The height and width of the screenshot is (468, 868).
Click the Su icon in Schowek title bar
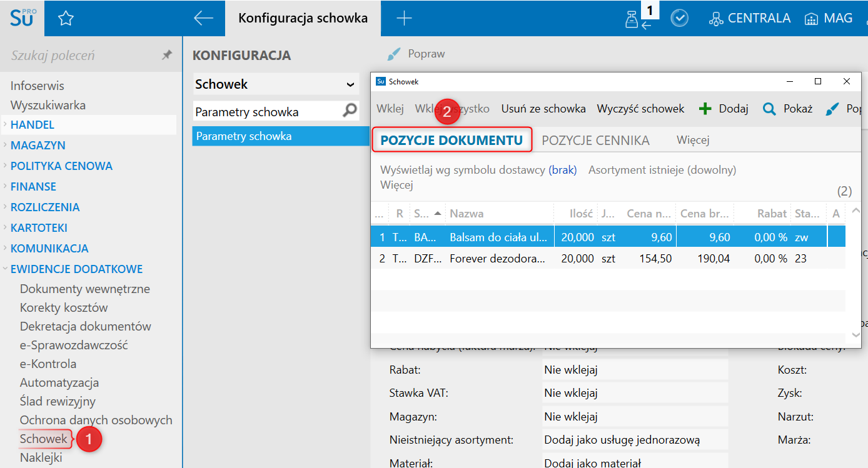(x=381, y=81)
